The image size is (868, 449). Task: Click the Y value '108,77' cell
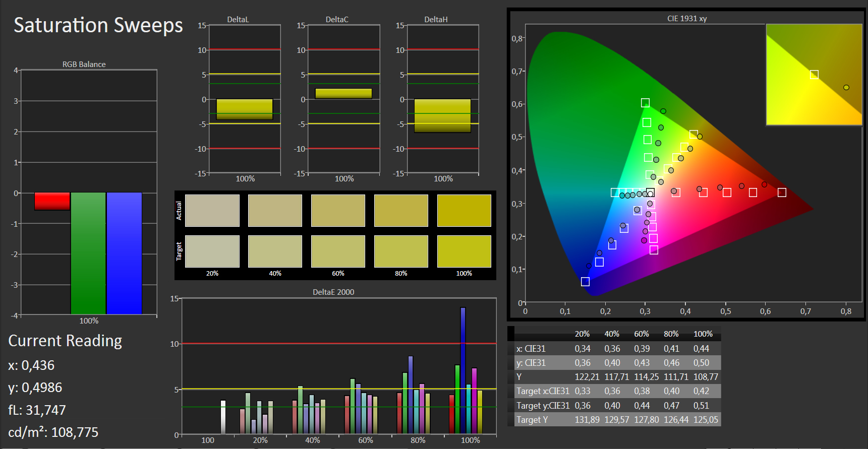click(x=706, y=377)
